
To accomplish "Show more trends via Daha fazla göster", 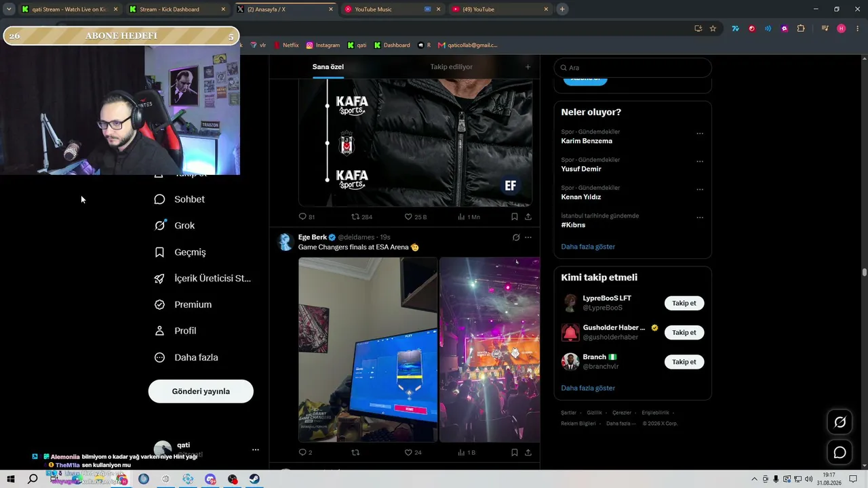I will point(588,247).
